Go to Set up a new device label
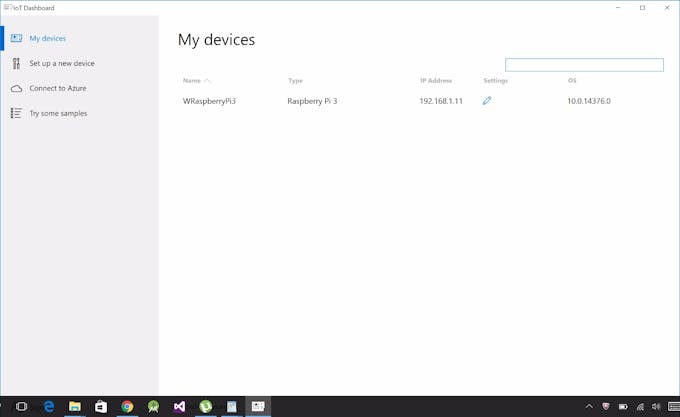Screen dimensions: 680x417 pyautogui.click(x=62, y=63)
